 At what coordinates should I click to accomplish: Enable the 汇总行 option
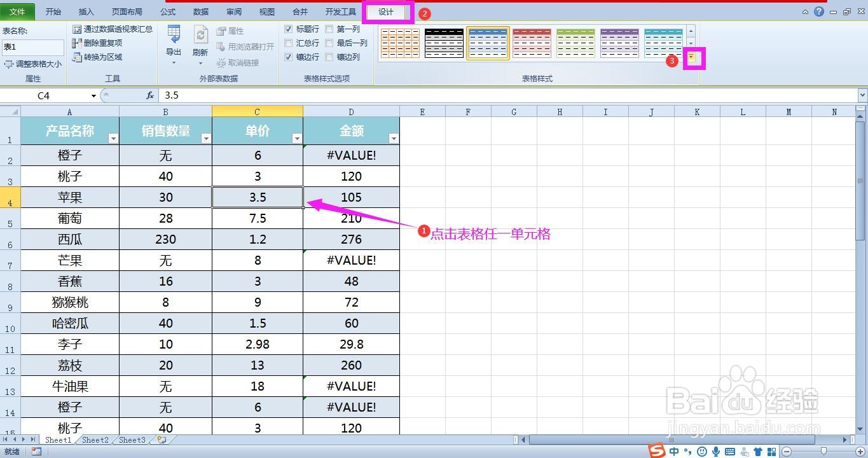coord(289,43)
